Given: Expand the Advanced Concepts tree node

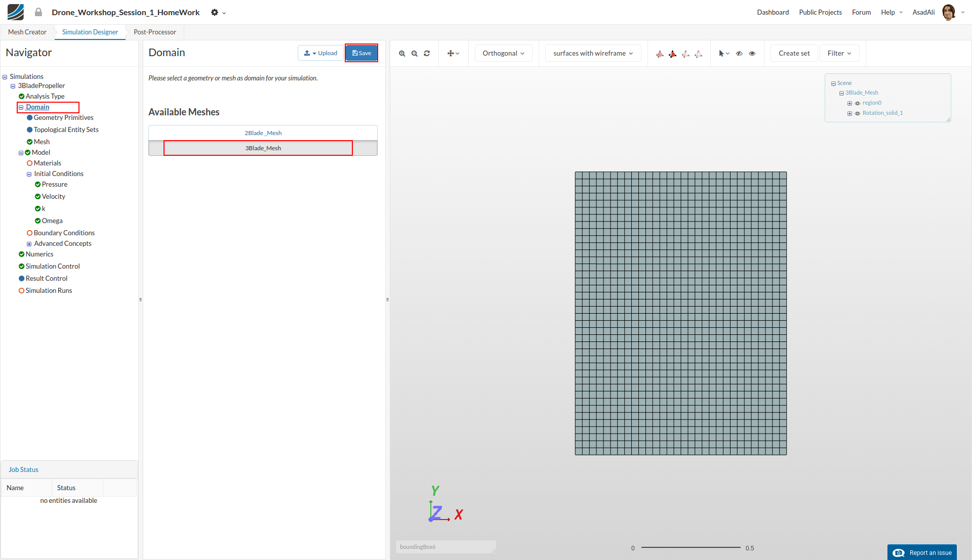Looking at the screenshot, I should click(29, 244).
